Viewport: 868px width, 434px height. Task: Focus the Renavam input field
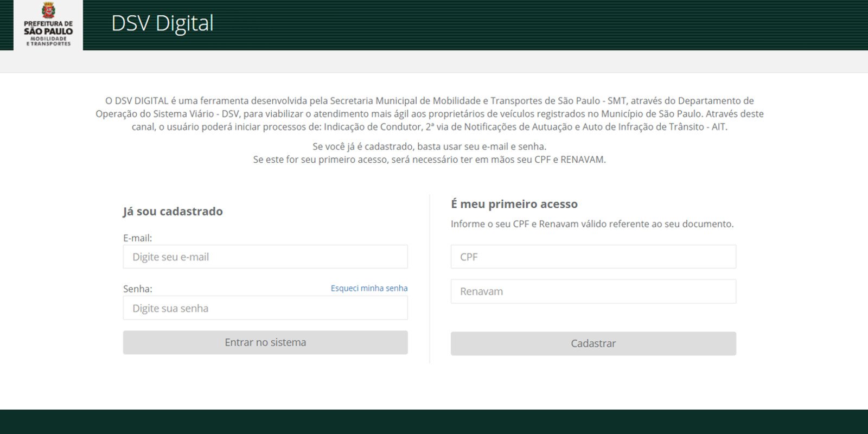pos(593,291)
